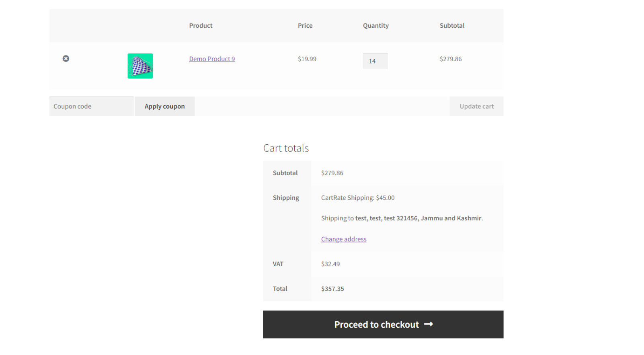
Task: Click the Demo Product 9 thumbnail image
Action: pyautogui.click(x=140, y=66)
